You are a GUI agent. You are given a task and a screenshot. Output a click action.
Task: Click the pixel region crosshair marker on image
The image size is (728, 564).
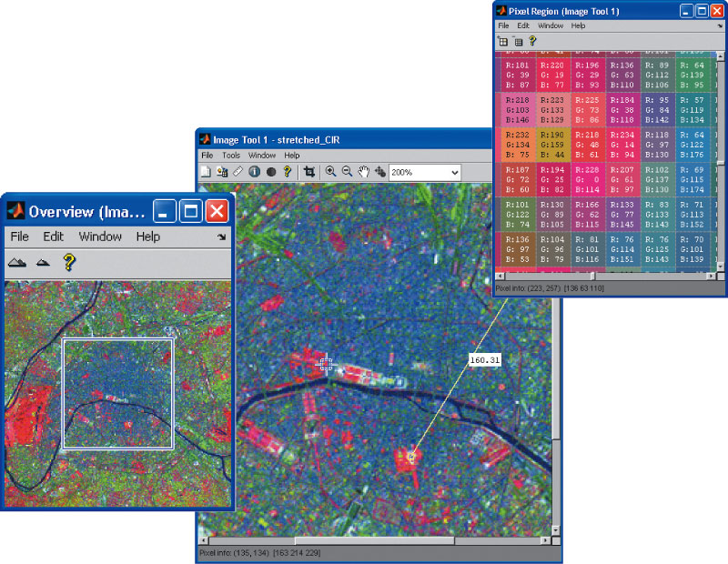pos(327,365)
